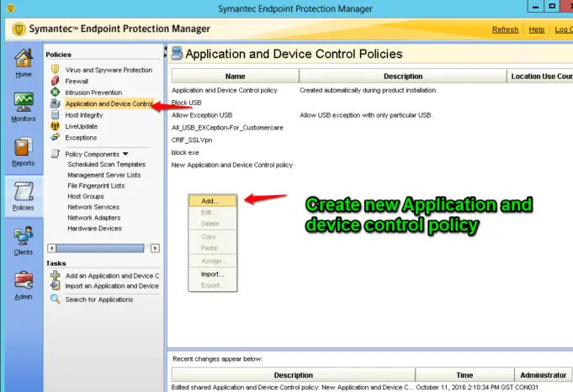Open the Home section icon
The height and width of the screenshot is (392, 573).
[23, 61]
